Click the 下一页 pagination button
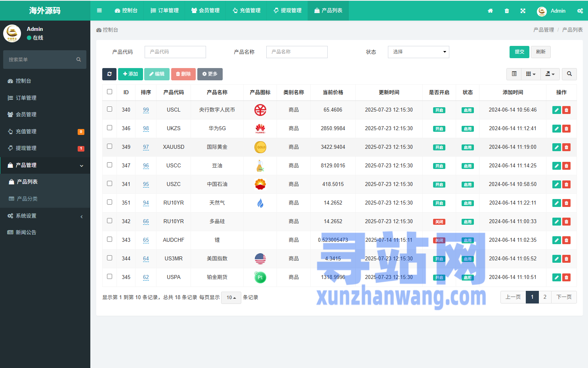This screenshot has height=368, width=588. point(564,297)
